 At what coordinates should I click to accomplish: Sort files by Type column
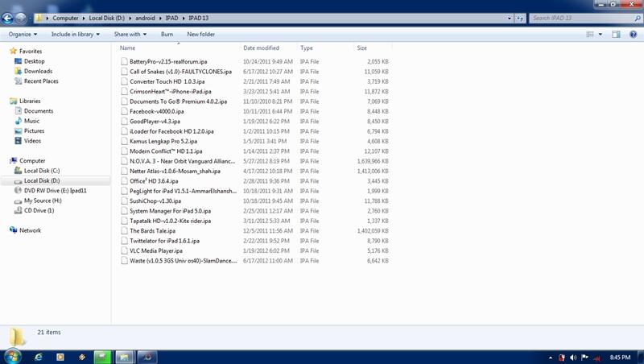pyautogui.click(x=307, y=48)
